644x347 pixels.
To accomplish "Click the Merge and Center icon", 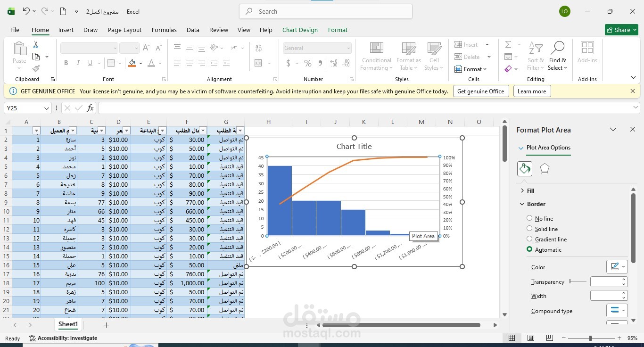I will [258, 63].
